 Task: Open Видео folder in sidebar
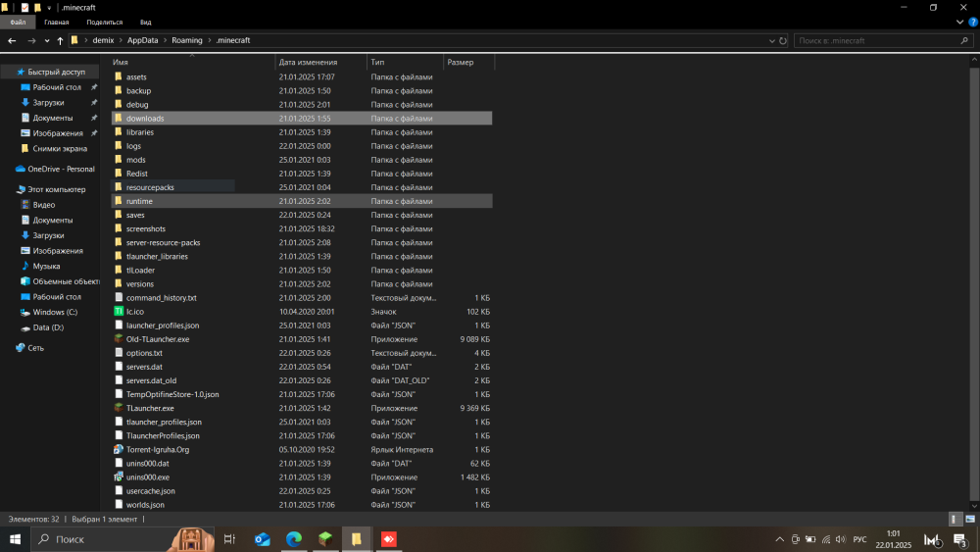38,205
